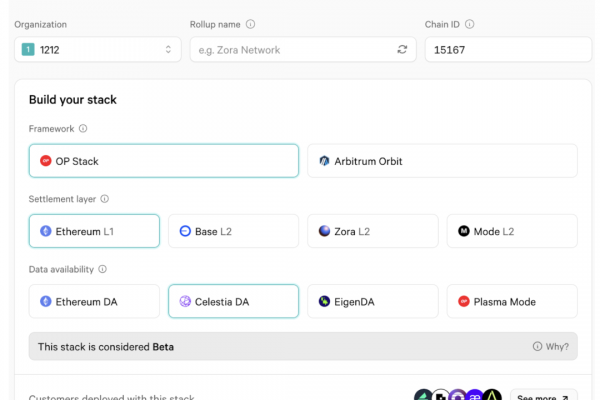Screen dimensions: 600x400
Task: Open the Chain ID info icon
Action: (x=469, y=24)
